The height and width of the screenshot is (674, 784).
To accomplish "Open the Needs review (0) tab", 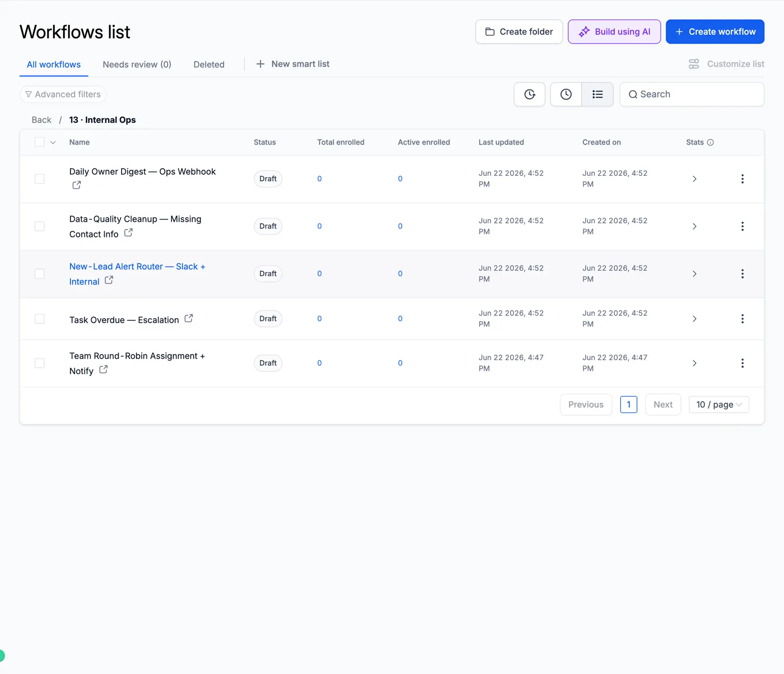I will click(137, 65).
